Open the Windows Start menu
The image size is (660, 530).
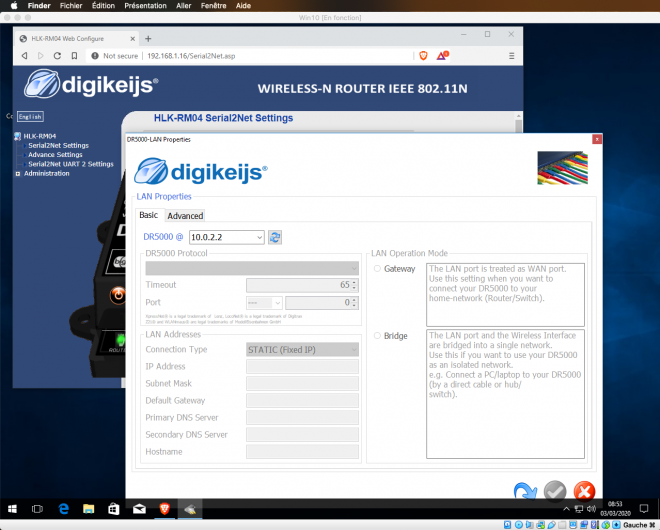(12, 509)
